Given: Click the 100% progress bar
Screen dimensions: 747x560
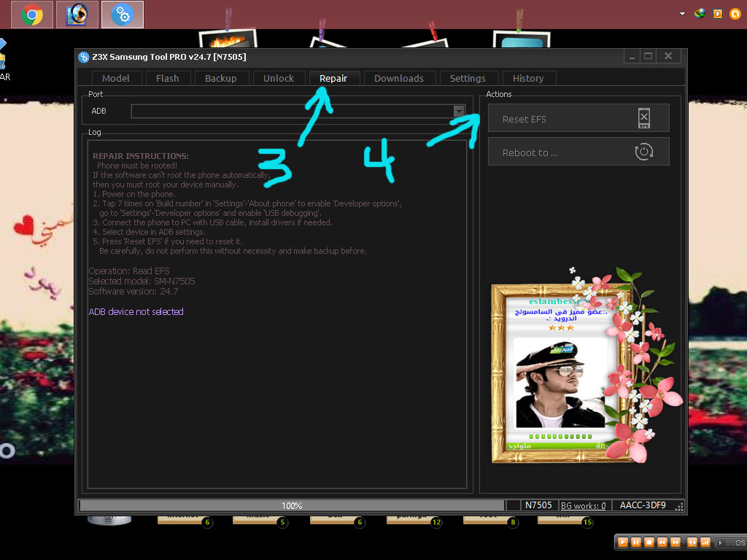Looking at the screenshot, I should point(292,505).
